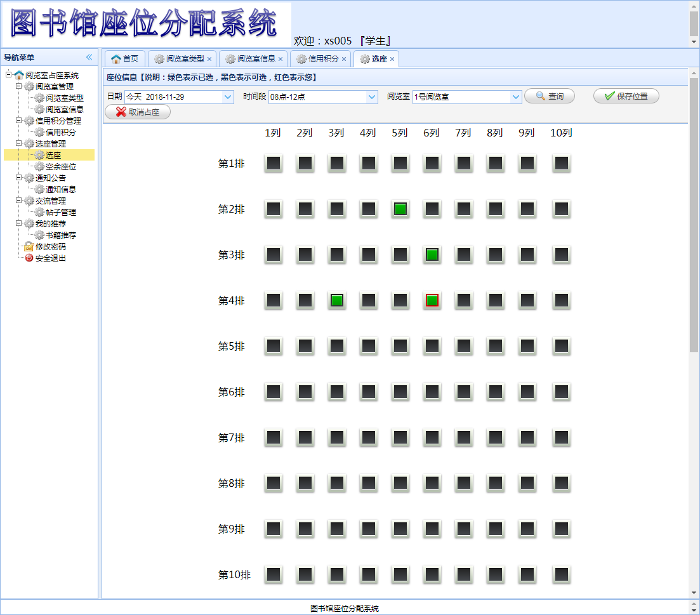Screen dimensions: 700x615
Task: Close the 阅览室信息 tab
Action: click(x=281, y=59)
